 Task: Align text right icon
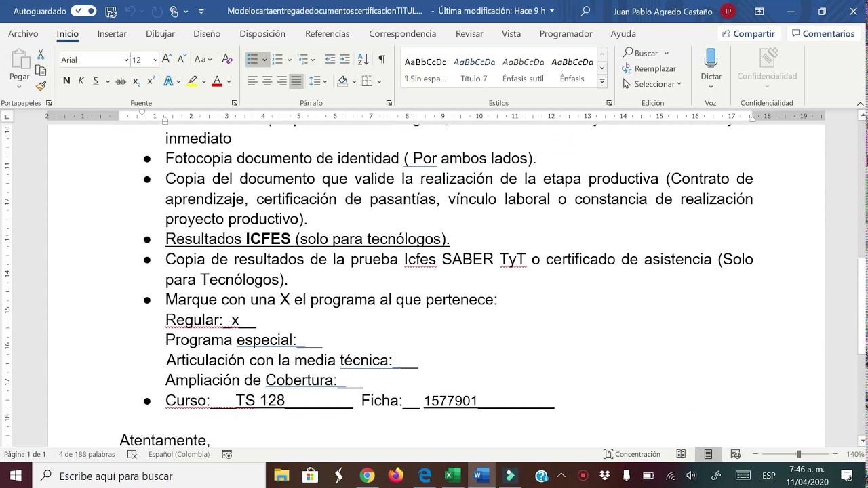(281, 81)
